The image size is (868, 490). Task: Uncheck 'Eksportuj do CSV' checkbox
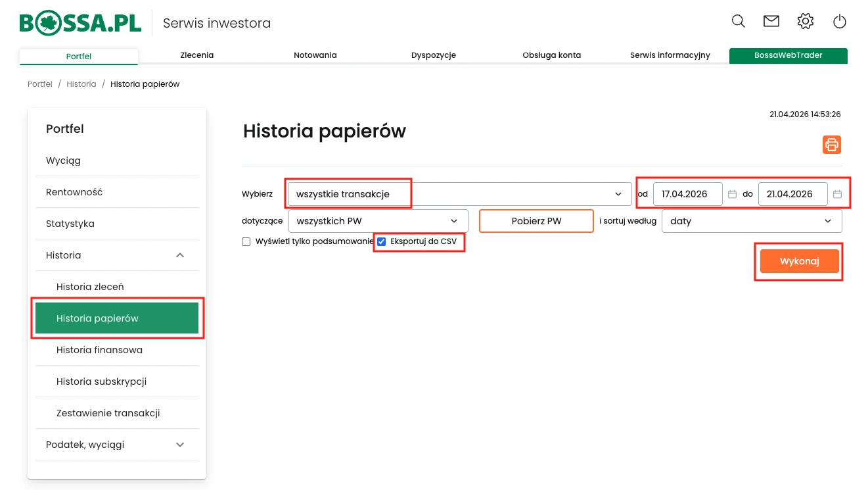382,241
